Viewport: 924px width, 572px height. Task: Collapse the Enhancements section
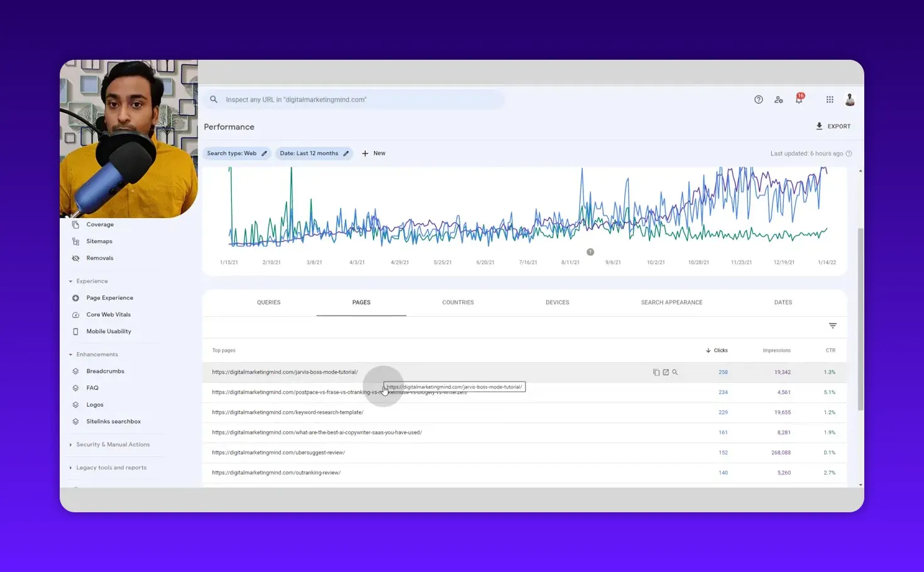click(x=71, y=354)
